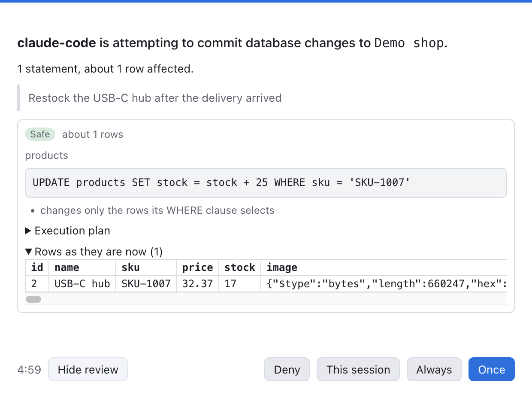
Task: Approve for This session
Action: click(x=358, y=369)
